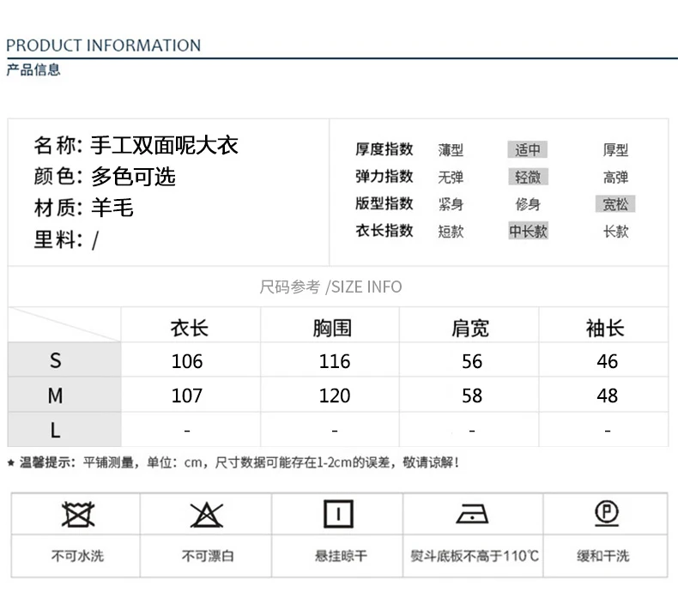Click the S shoulder width value 56

(x=472, y=361)
